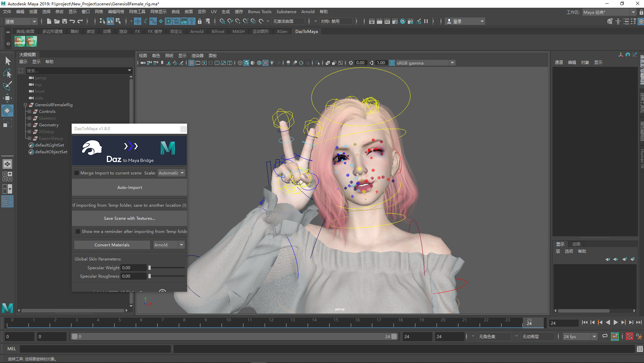Screen dimensions: 644x363
Task: Click the login account button
Action: pos(465,21)
